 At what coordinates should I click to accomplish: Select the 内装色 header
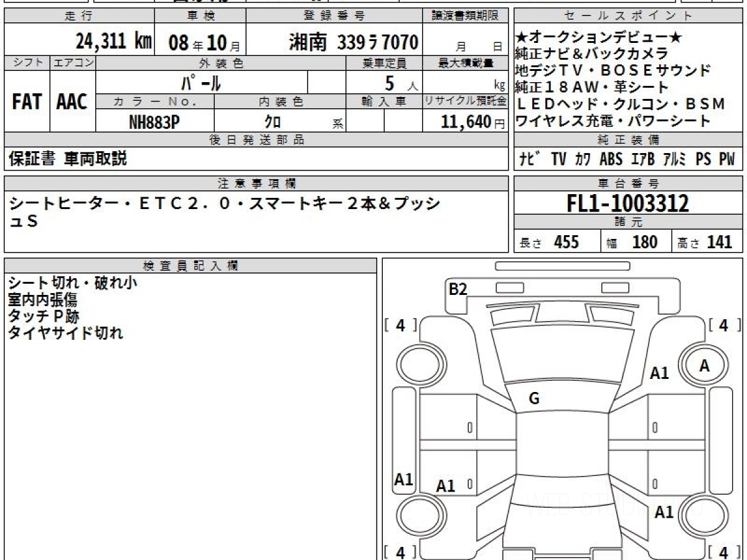pos(280,101)
